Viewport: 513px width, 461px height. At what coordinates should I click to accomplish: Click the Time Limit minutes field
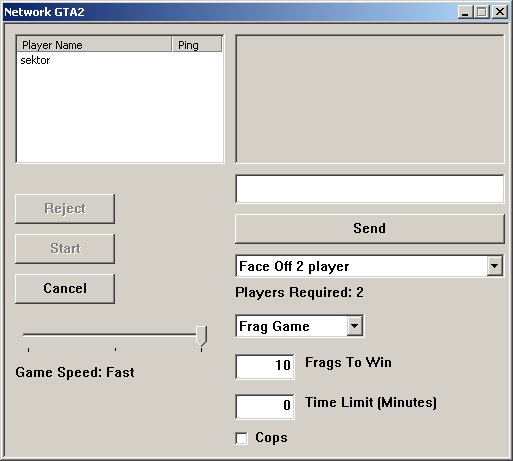point(265,407)
